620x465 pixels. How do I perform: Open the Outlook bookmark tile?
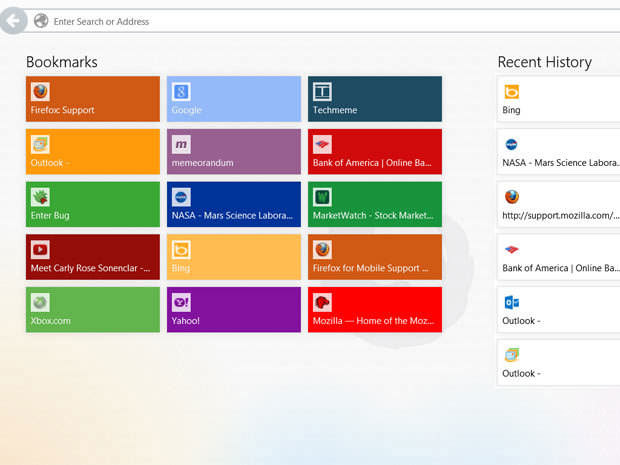tap(92, 152)
